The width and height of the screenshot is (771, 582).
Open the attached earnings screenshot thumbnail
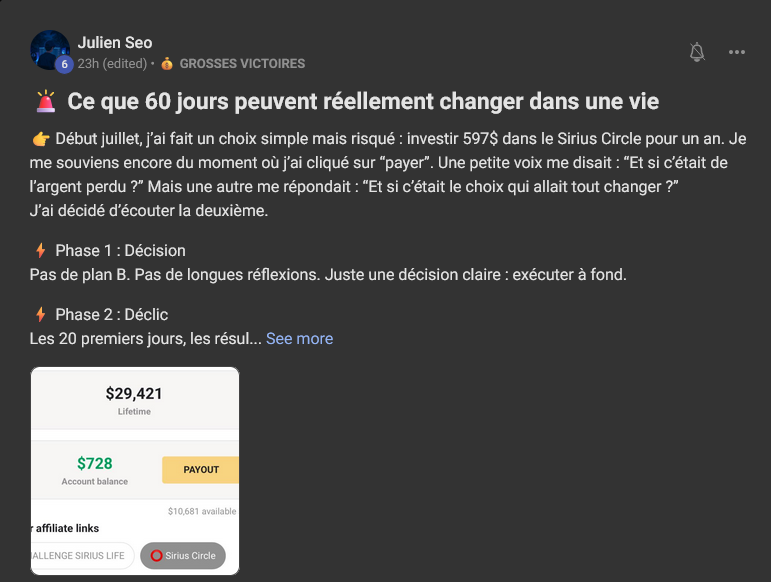pos(135,470)
